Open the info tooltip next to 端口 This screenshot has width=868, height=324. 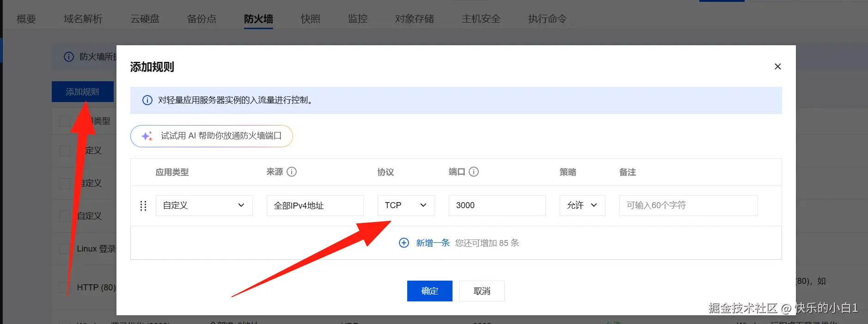coord(474,172)
